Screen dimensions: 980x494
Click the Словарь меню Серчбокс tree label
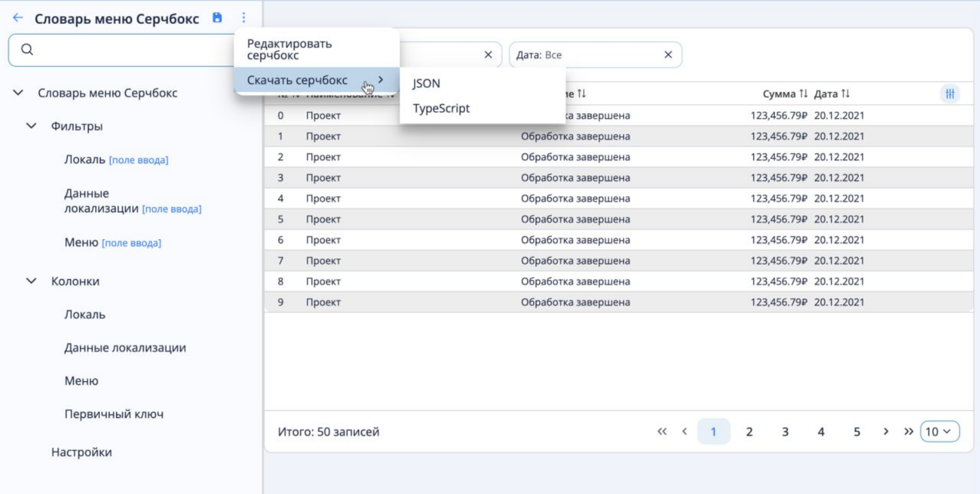pos(107,93)
